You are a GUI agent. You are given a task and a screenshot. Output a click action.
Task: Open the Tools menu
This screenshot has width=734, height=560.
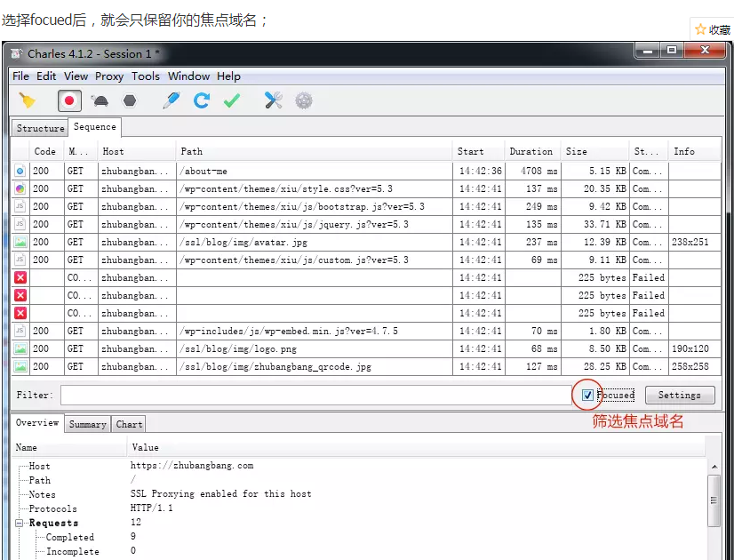(146, 76)
